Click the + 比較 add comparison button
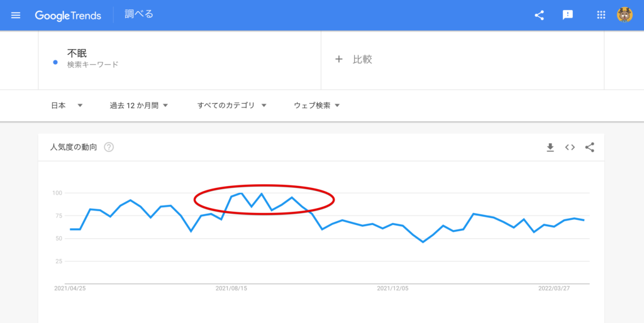The image size is (644, 323). tap(353, 59)
